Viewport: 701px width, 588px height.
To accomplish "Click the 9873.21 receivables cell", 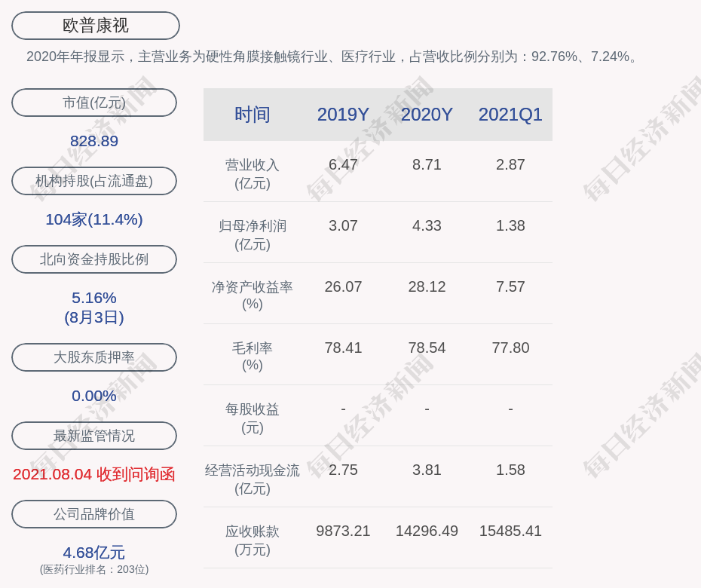I will (x=343, y=531).
